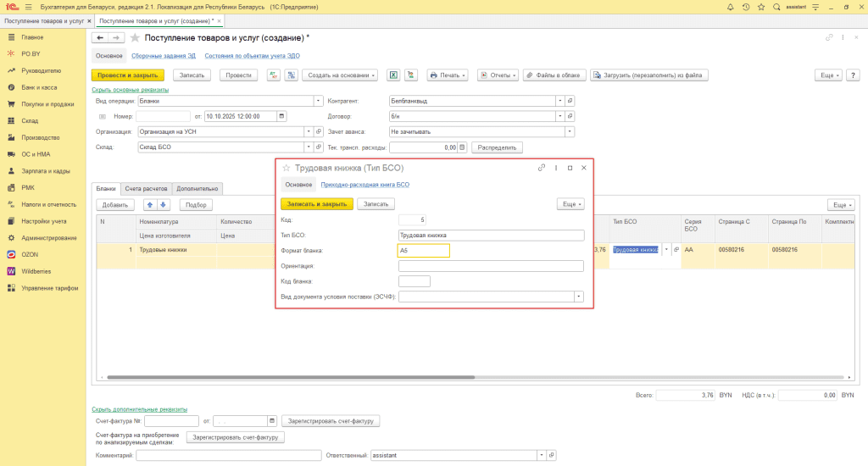This screenshot has width=868, height=466.
Task: Follow the Приходно-расходная книга БСО link
Action: coord(364,184)
